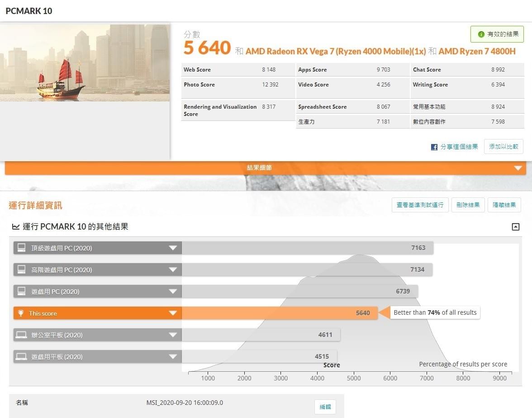Click the Web Score value 8 148
This screenshot has width=532, height=418.
(269, 70)
